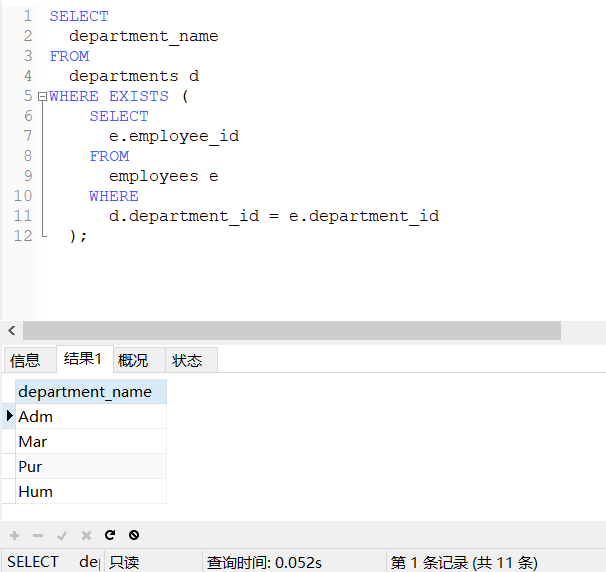The image size is (606, 572).
Task: Switch to the 结果1 tab
Action: 83,359
